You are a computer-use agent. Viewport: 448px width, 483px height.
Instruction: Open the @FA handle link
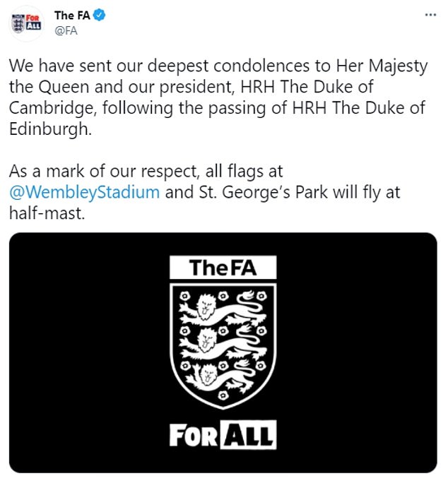(x=66, y=31)
